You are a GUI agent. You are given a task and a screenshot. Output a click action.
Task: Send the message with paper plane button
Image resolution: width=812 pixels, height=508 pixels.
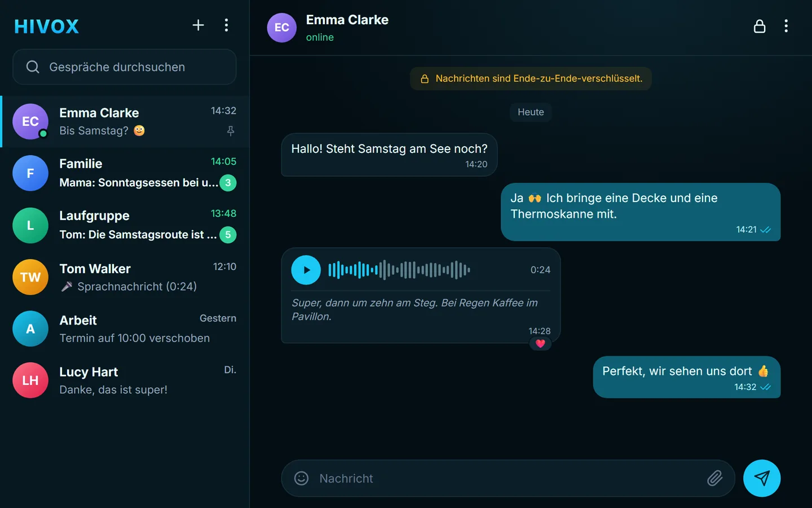pyautogui.click(x=762, y=478)
